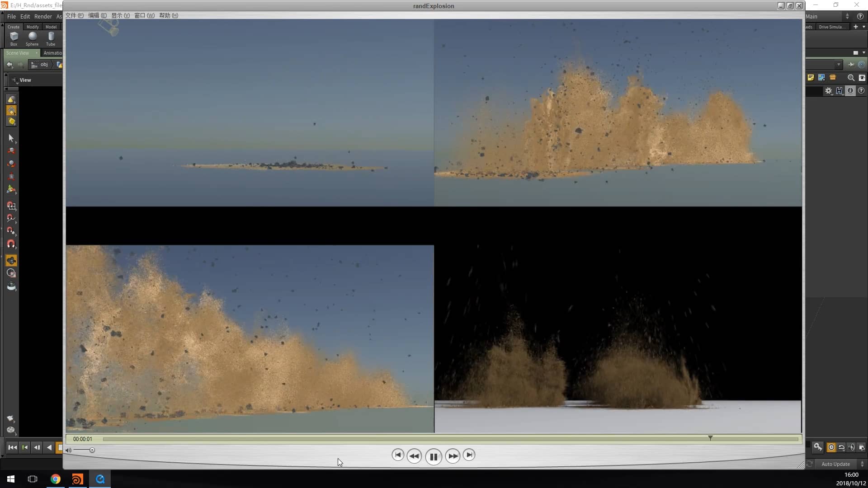
Task: Mute the player speaker icon
Action: pos(68,450)
